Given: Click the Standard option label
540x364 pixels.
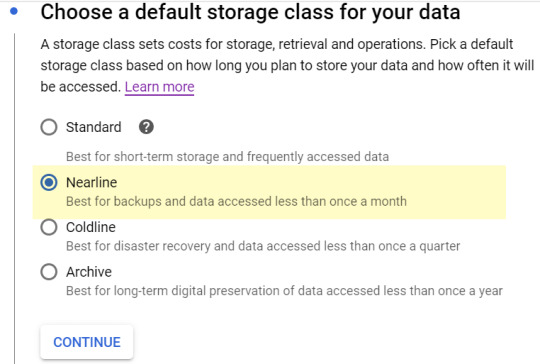Looking at the screenshot, I should tap(94, 127).
